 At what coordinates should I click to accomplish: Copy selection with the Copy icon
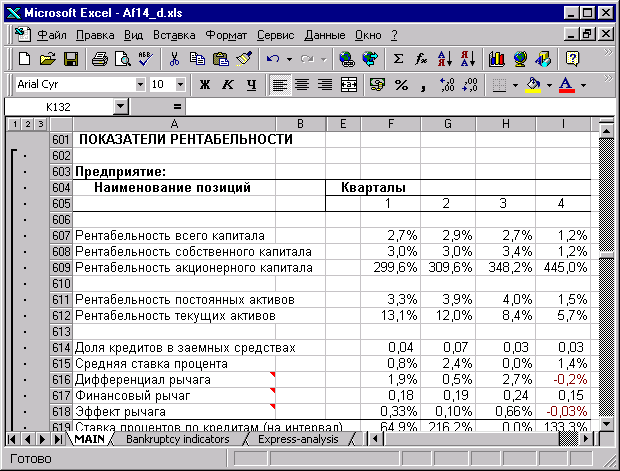(197, 59)
